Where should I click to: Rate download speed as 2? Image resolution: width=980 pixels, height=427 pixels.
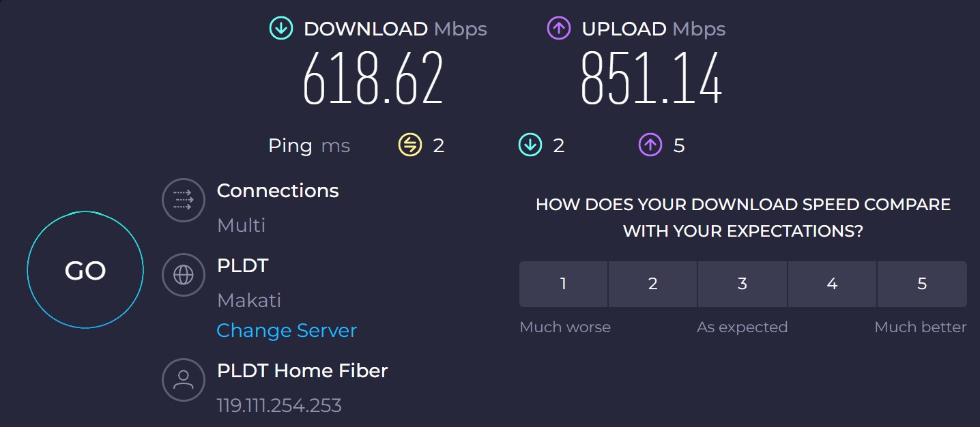coord(652,284)
